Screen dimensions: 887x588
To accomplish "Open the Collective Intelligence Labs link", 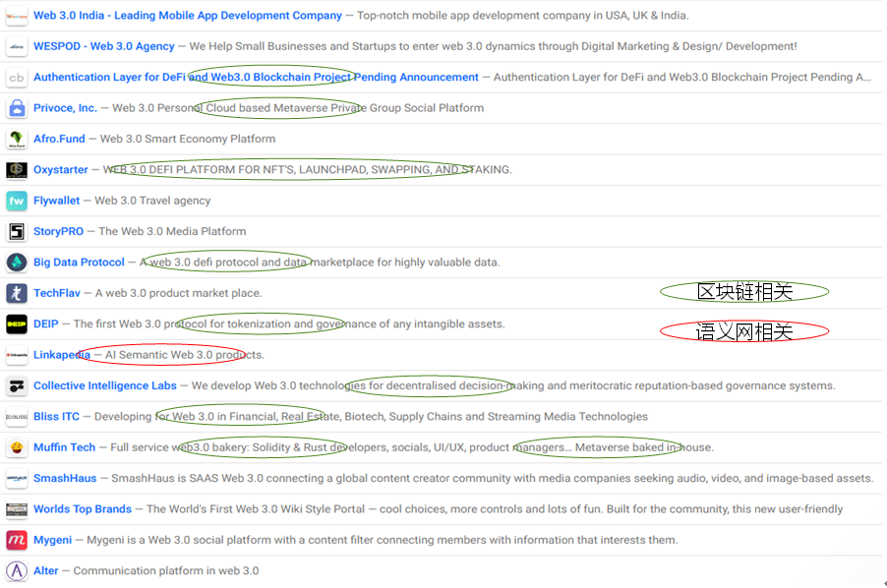I will (104, 385).
